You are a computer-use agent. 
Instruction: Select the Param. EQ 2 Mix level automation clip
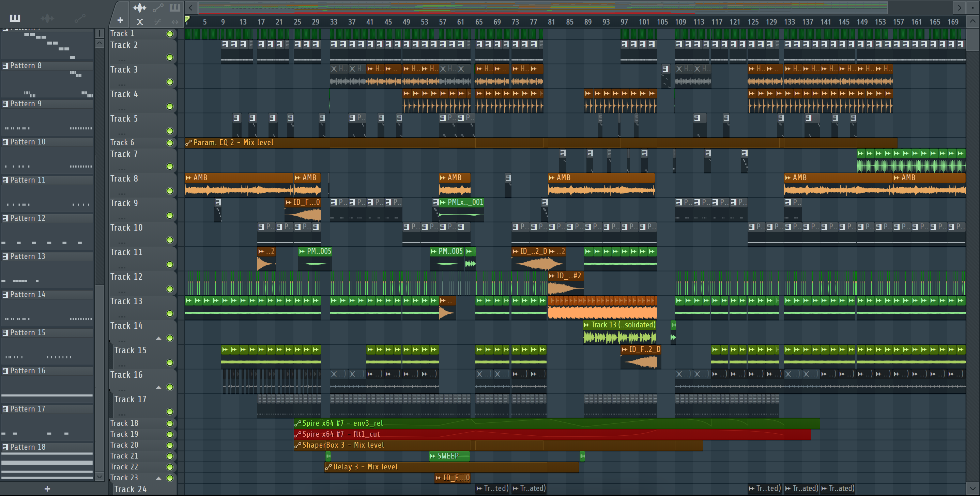pos(540,143)
